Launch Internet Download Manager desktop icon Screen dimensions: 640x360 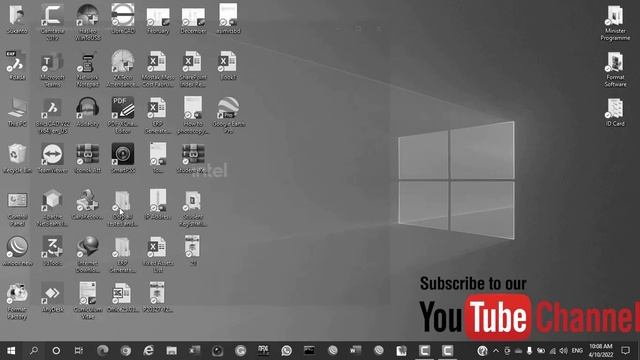87,255
